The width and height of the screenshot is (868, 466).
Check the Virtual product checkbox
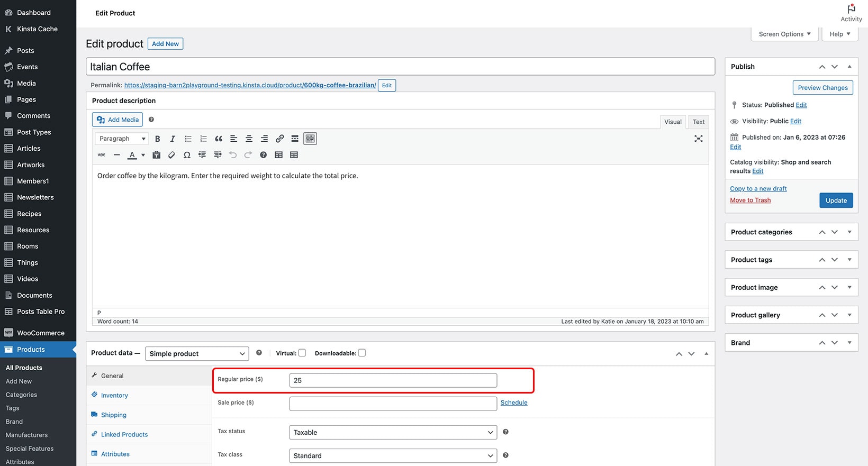point(302,353)
